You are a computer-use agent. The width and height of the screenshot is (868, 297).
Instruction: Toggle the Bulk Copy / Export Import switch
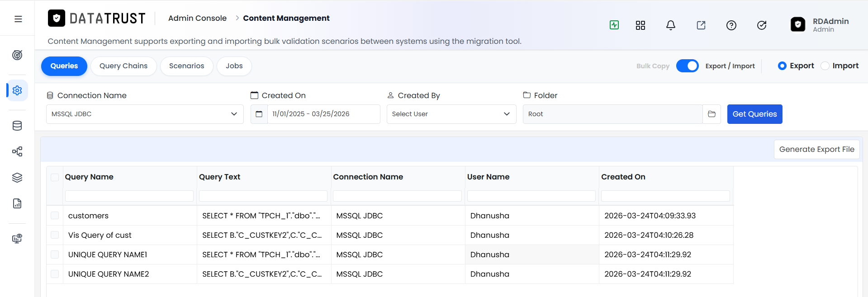click(688, 66)
